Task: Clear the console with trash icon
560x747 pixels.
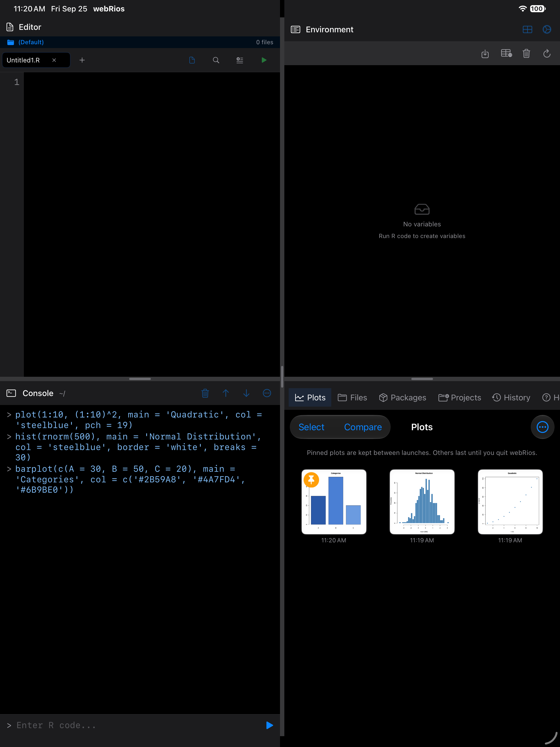Action: click(x=205, y=393)
